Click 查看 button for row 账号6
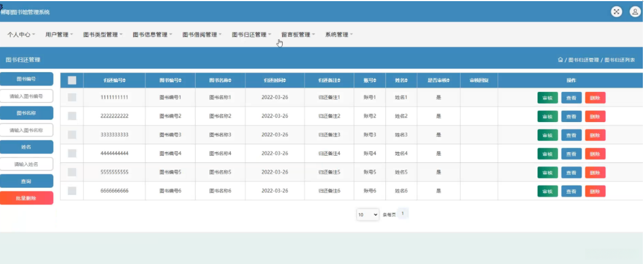644x264 pixels. (x=571, y=191)
